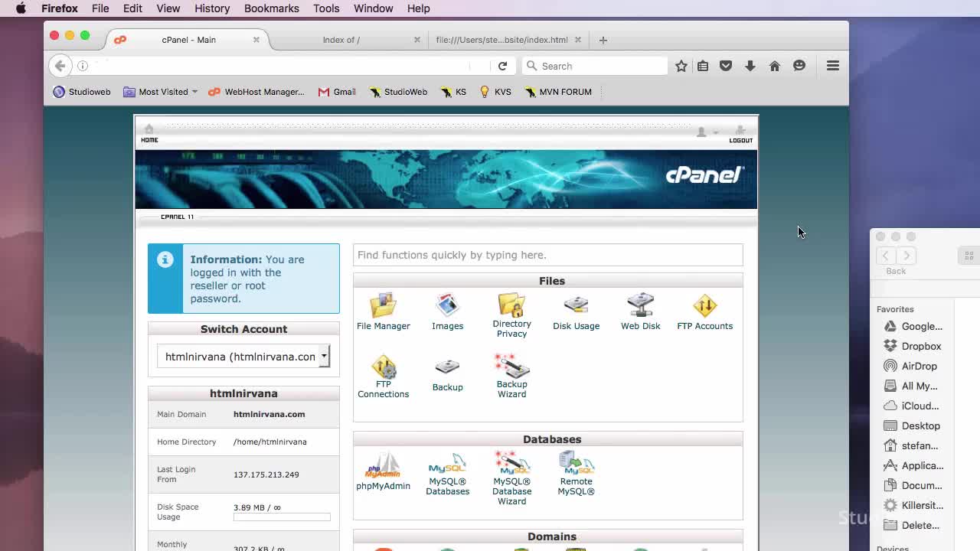Click Finder window Back arrow
Screen dimensions: 980x551
pos(886,256)
